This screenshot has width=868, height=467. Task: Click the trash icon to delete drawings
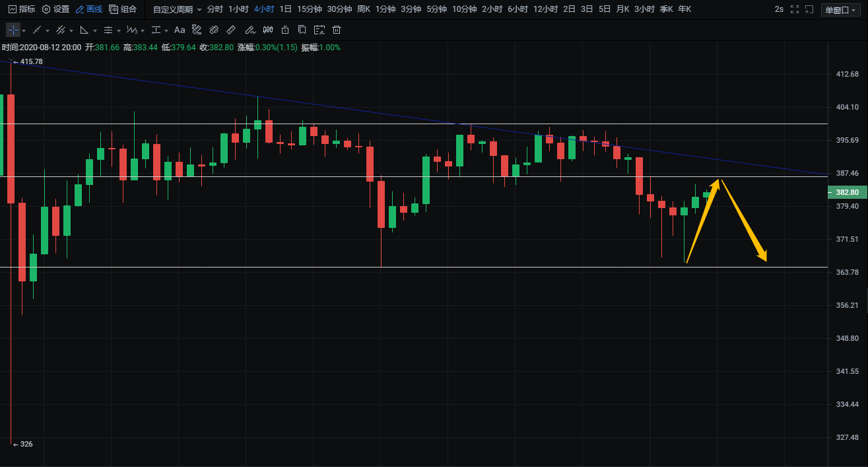click(x=337, y=30)
